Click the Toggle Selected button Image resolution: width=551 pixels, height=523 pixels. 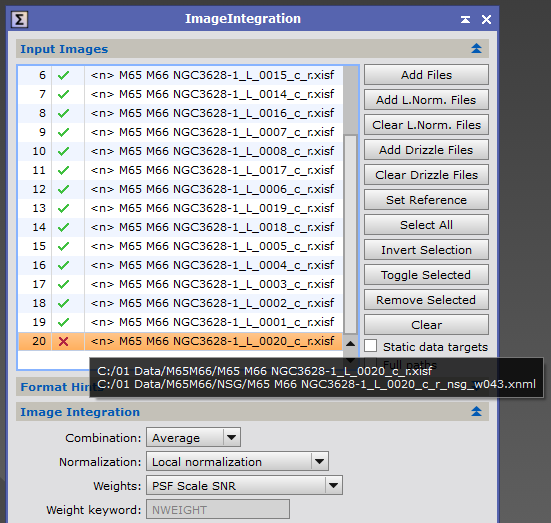[426, 275]
